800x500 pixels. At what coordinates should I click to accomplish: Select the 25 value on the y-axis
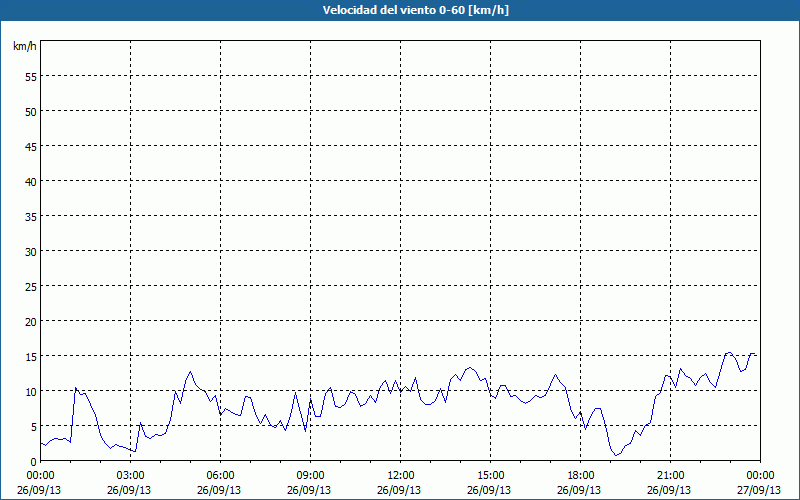31,286
